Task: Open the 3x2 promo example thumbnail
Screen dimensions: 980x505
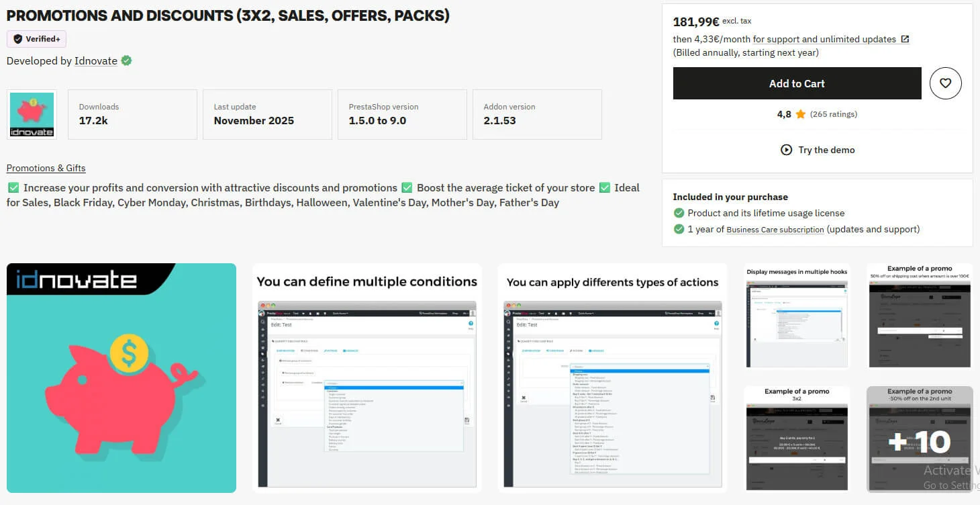Action: pyautogui.click(x=797, y=439)
